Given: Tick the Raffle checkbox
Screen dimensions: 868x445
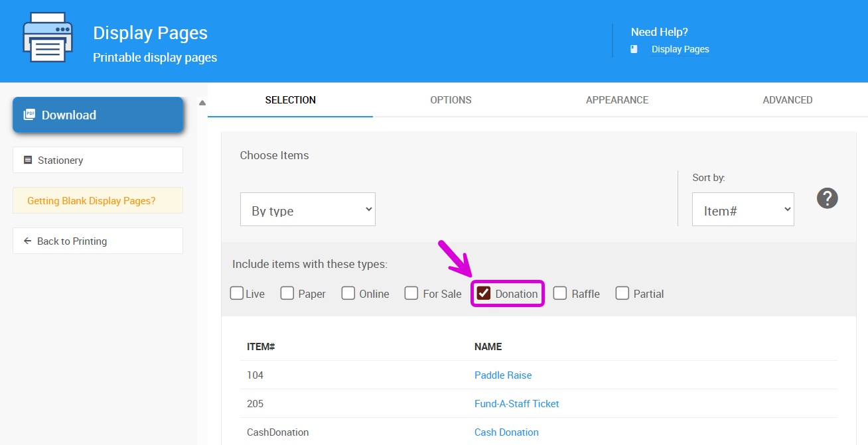Looking at the screenshot, I should click(560, 293).
